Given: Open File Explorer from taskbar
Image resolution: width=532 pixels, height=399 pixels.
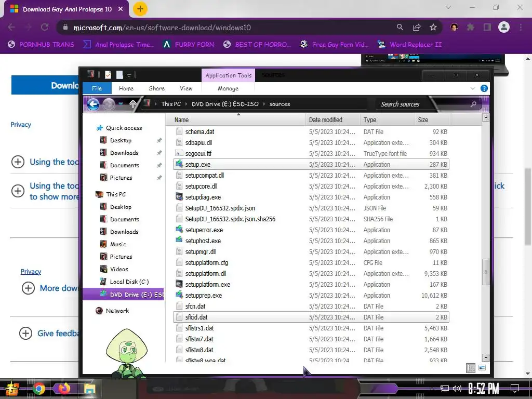Looking at the screenshot, I should [89, 389].
